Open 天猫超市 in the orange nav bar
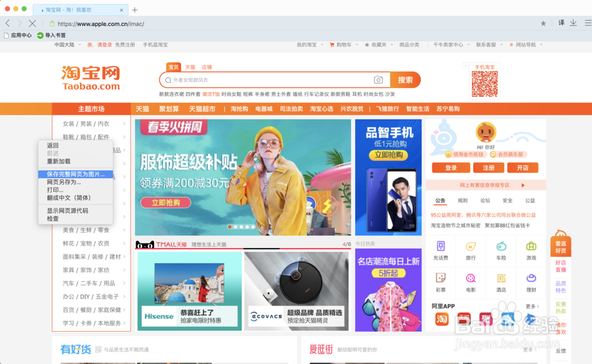This screenshot has width=592, height=364. point(202,109)
